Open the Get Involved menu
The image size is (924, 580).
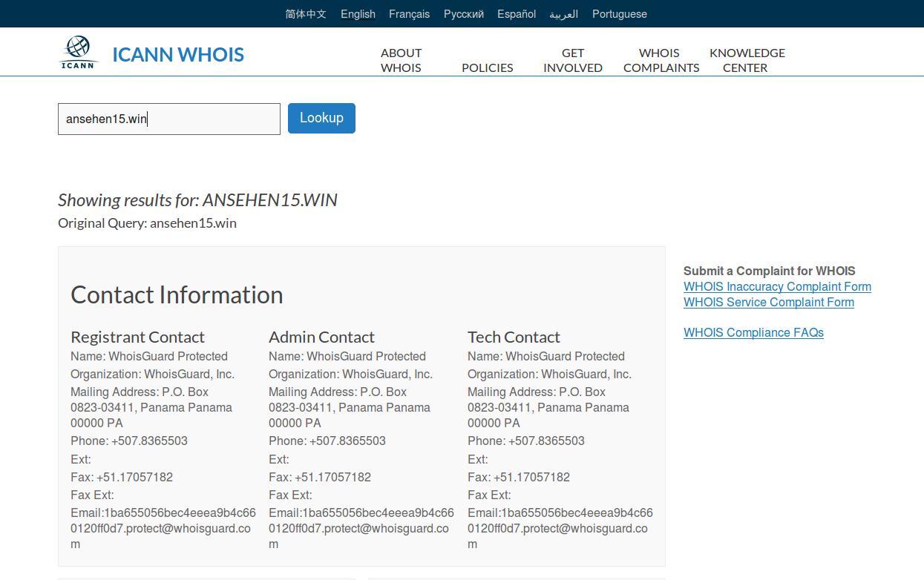(573, 60)
